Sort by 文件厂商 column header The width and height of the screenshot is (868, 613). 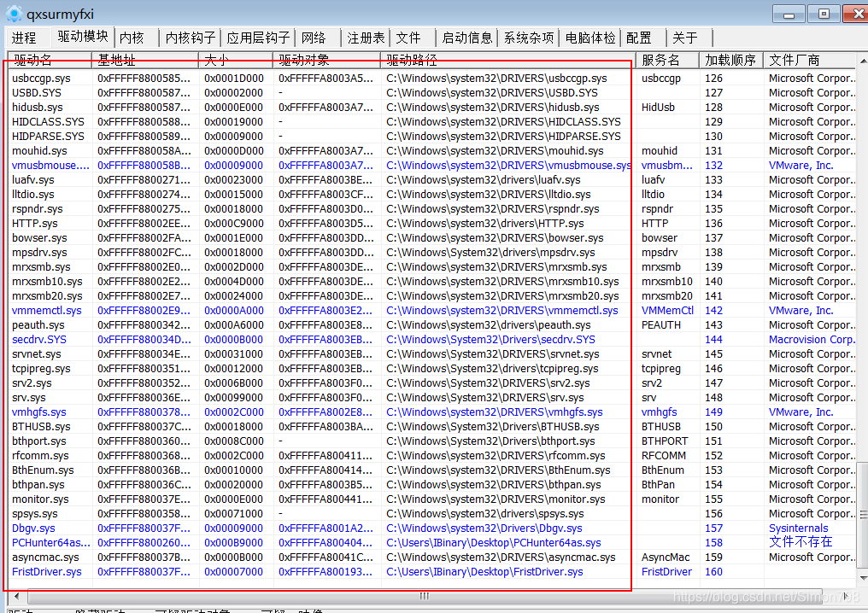pyautogui.click(x=809, y=60)
